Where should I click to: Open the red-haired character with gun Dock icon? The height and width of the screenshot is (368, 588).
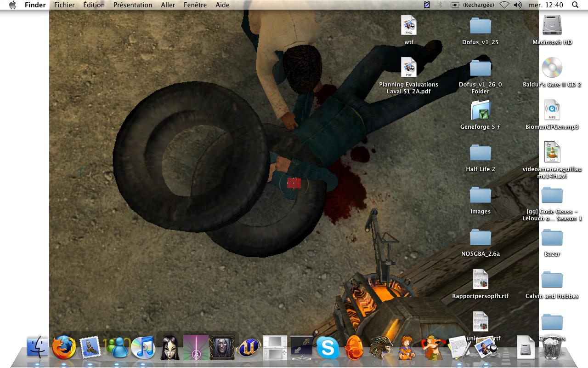point(433,348)
